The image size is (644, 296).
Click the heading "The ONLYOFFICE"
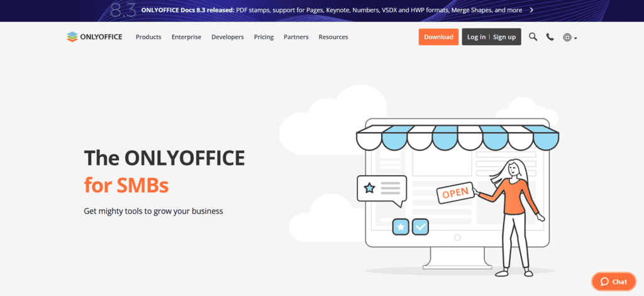pyautogui.click(x=164, y=158)
